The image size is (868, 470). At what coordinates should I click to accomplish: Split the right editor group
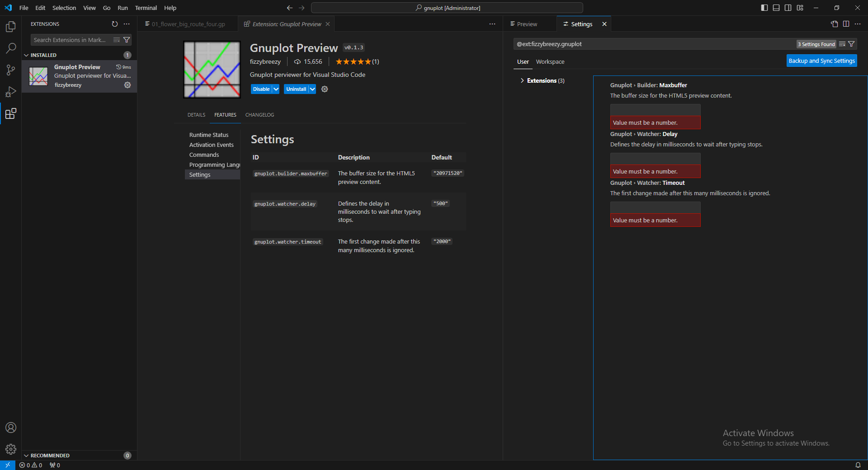[x=846, y=24]
